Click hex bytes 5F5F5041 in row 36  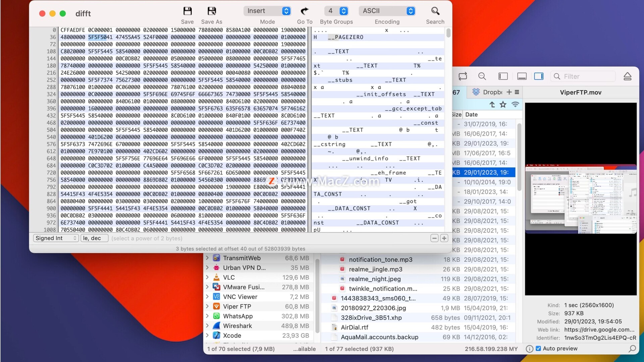click(100, 37)
